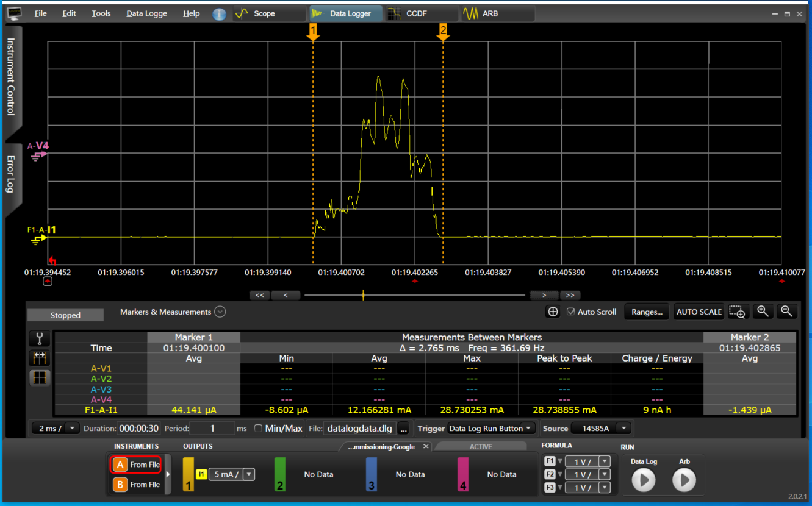Select instrument A From File
The width and height of the screenshot is (812, 506).
[135, 465]
